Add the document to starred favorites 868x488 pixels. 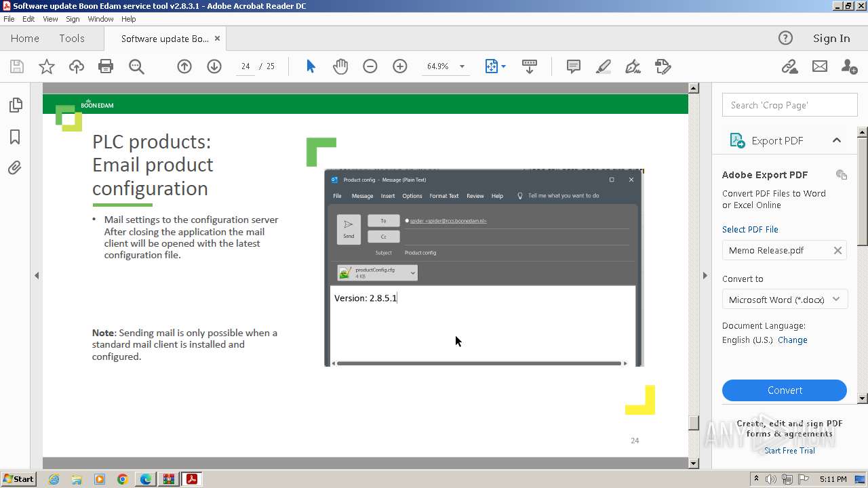tap(47, 66)
